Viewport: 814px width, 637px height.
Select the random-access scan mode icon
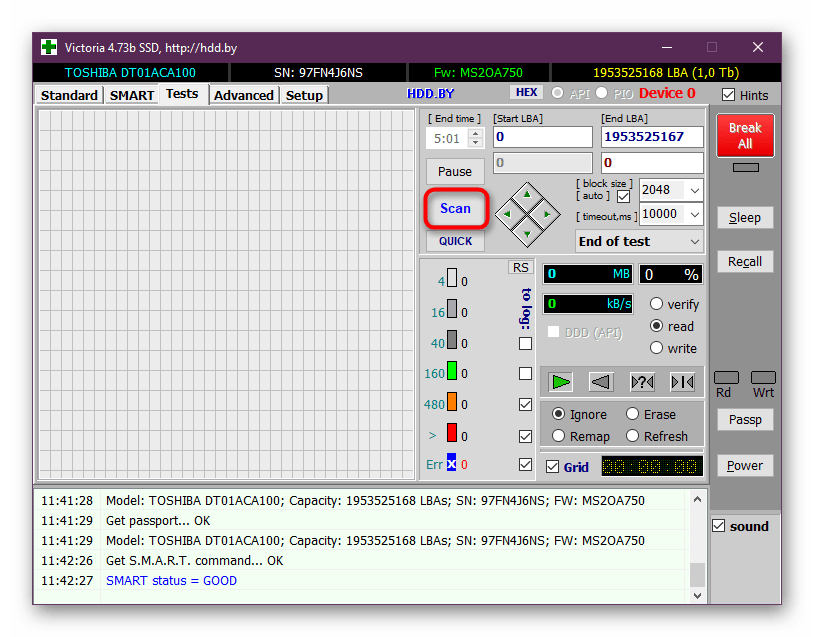(x=641, y=381)
